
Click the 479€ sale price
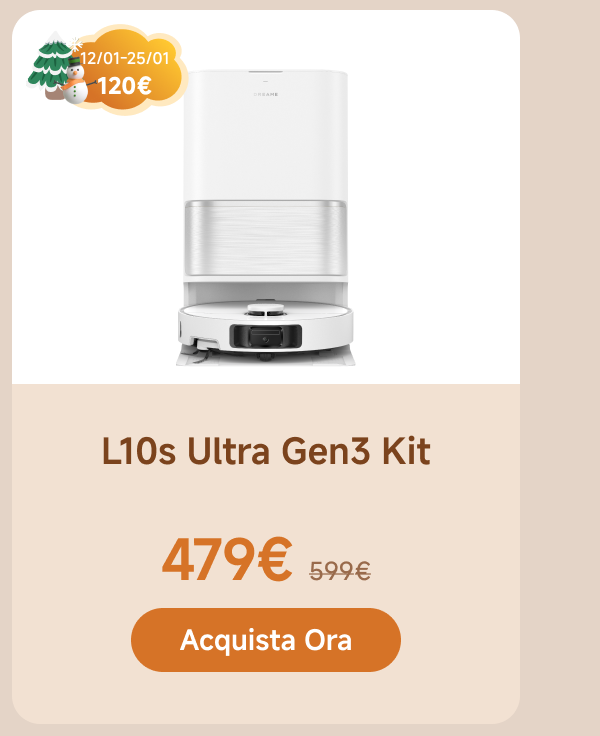[227, 560]
